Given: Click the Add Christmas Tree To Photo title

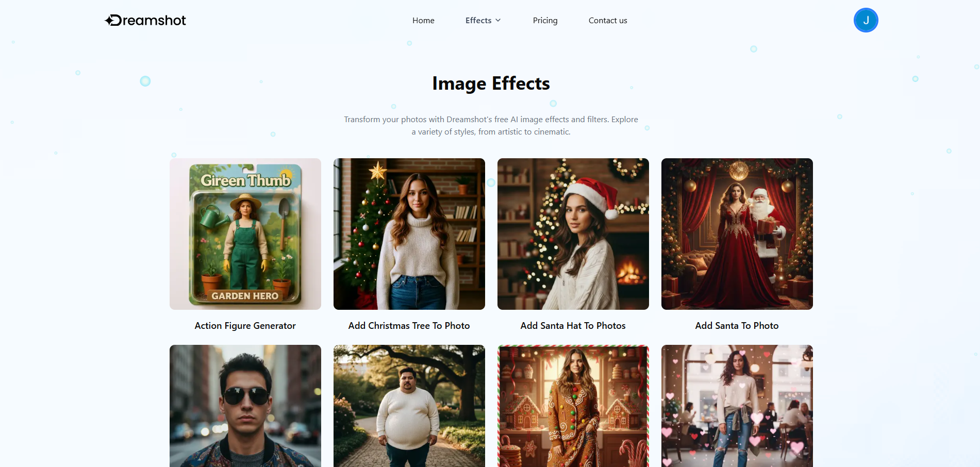Looking at the screenshot, I should click(x=409, y=326).
